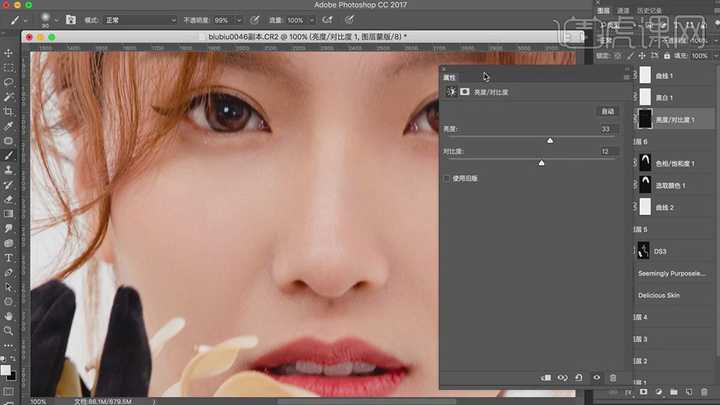Select the Dodge tool
Image resolution: width=720 pixels, height=405 pixels.
(8, 243)
